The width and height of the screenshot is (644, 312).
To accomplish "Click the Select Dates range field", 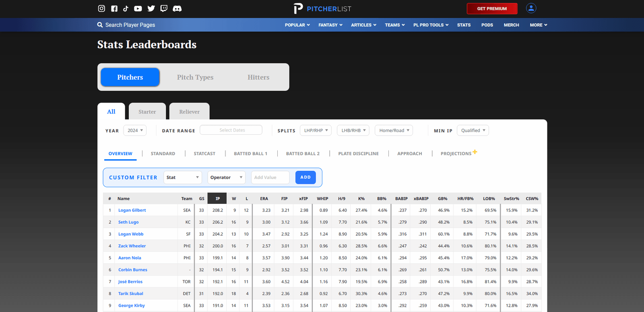I will click(231, 130).
